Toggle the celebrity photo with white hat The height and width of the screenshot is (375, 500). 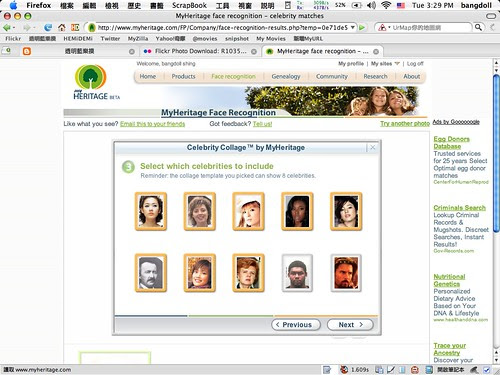point(248,211)
